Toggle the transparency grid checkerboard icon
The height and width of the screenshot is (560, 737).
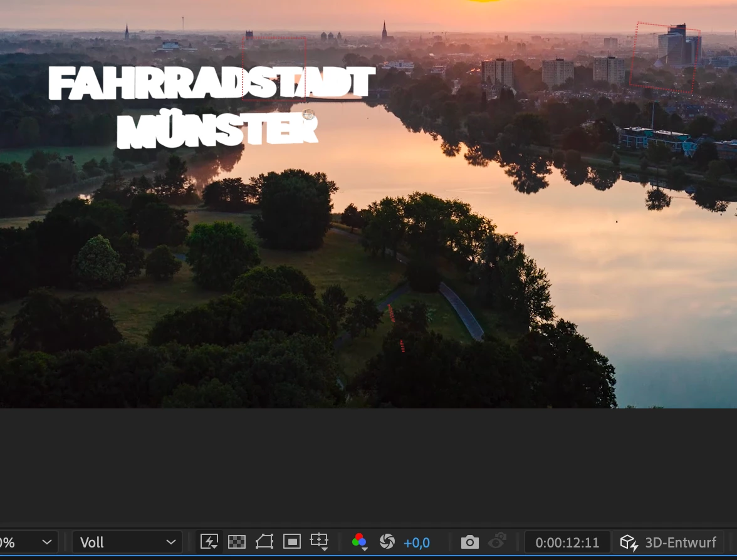(236, 542)
